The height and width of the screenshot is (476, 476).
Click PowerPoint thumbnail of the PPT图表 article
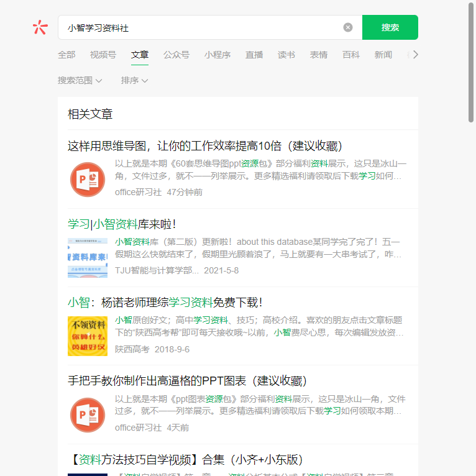88,415
